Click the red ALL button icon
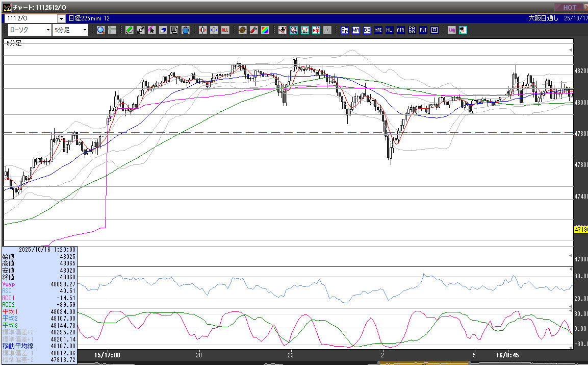Viewport: 588px width, 365px height. point(225,30)
